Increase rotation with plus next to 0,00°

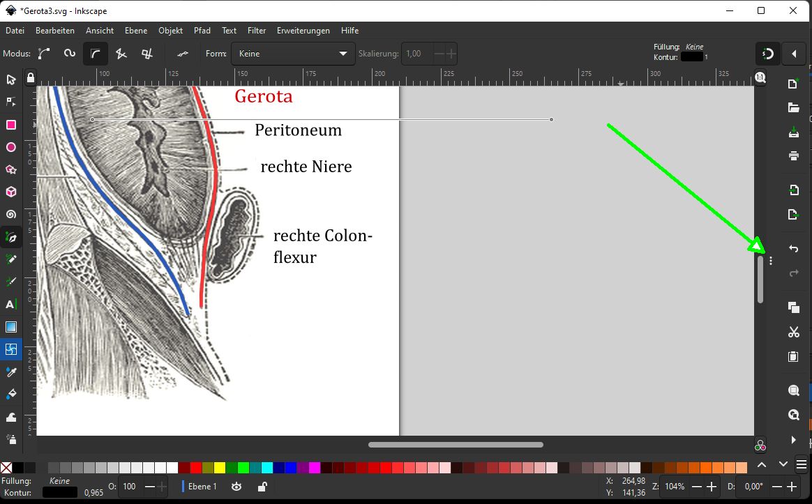click(792, 487)
